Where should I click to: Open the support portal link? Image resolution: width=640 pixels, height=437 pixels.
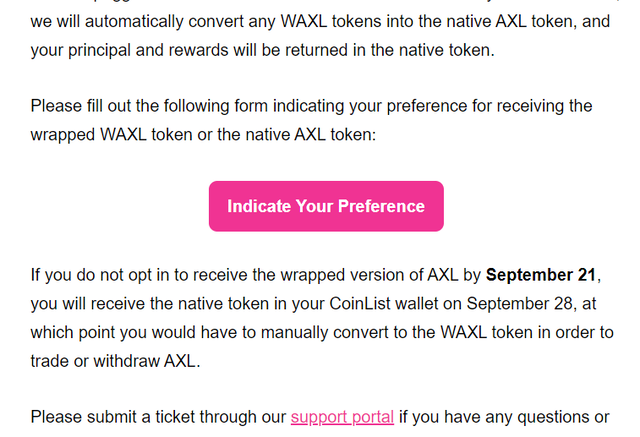point(342,417)
